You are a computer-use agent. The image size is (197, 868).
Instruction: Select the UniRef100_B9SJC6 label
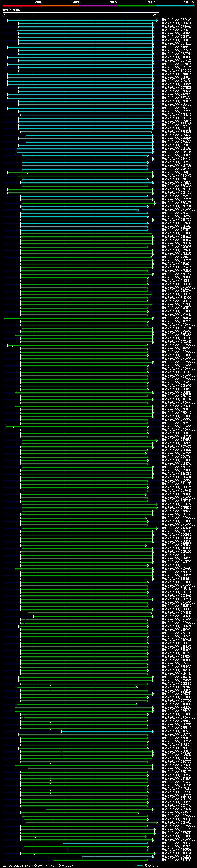tap(177, 67)
